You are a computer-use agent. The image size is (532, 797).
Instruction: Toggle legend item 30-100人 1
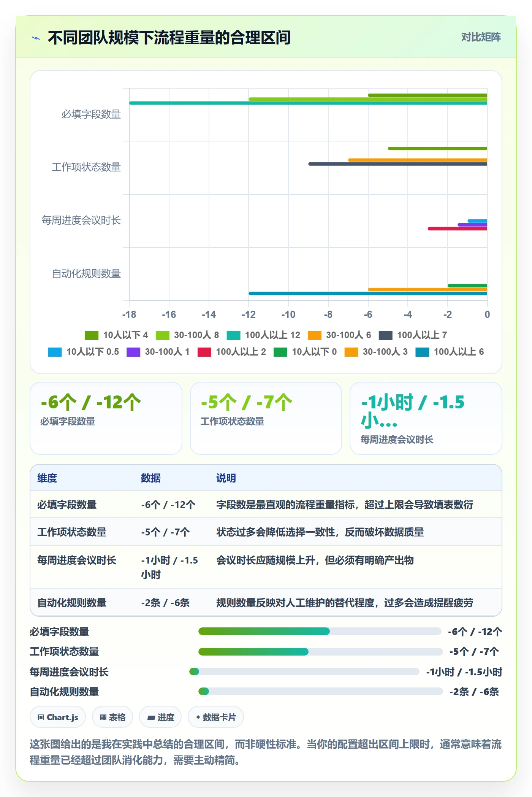coord(158,352)
